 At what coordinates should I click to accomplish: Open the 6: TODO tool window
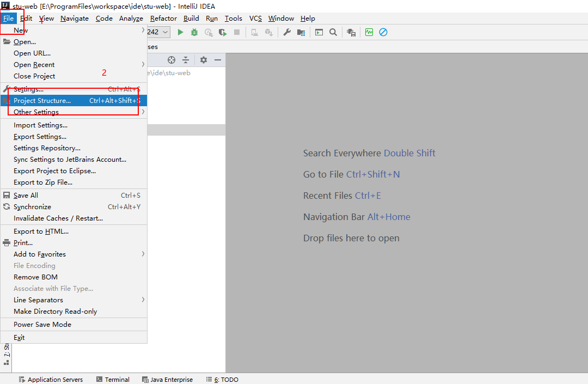[x=222, y=380]
